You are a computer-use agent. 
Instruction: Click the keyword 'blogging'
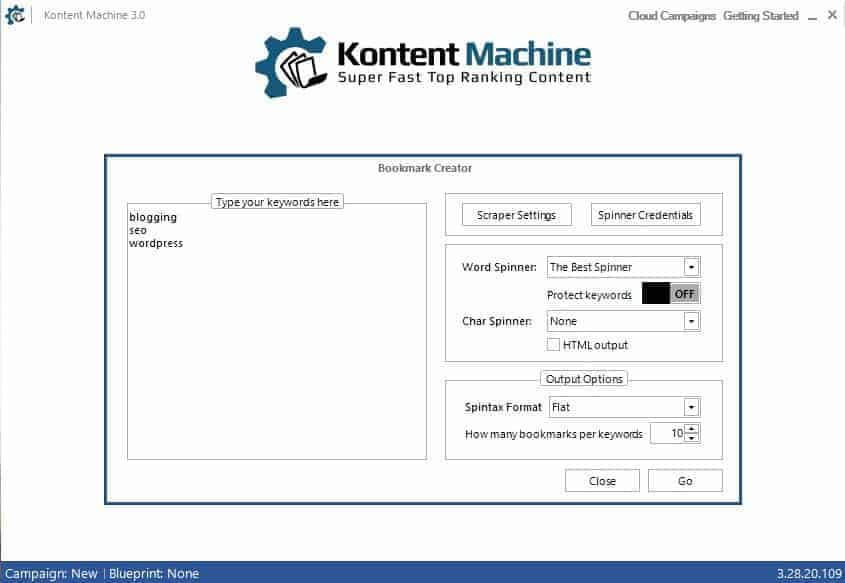click(153, 217)
